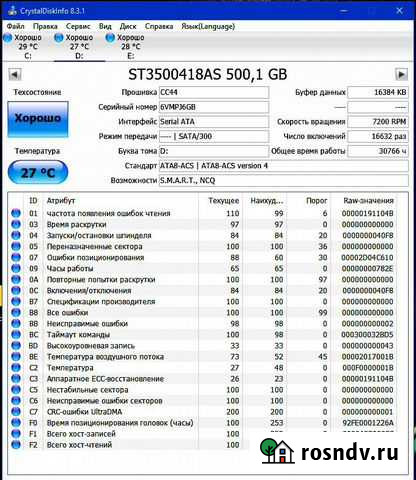Click status icon for CRC-ошибки UltraDMA row

click(16, 411)
